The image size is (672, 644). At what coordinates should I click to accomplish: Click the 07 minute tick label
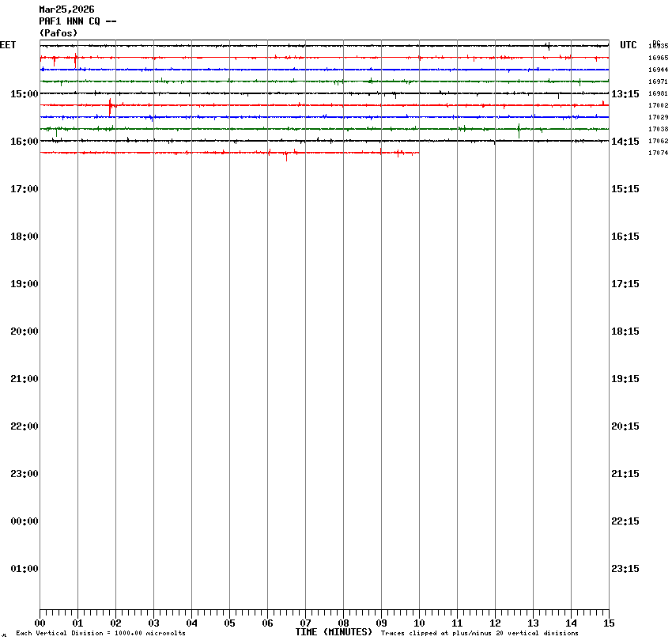[305, 623]
